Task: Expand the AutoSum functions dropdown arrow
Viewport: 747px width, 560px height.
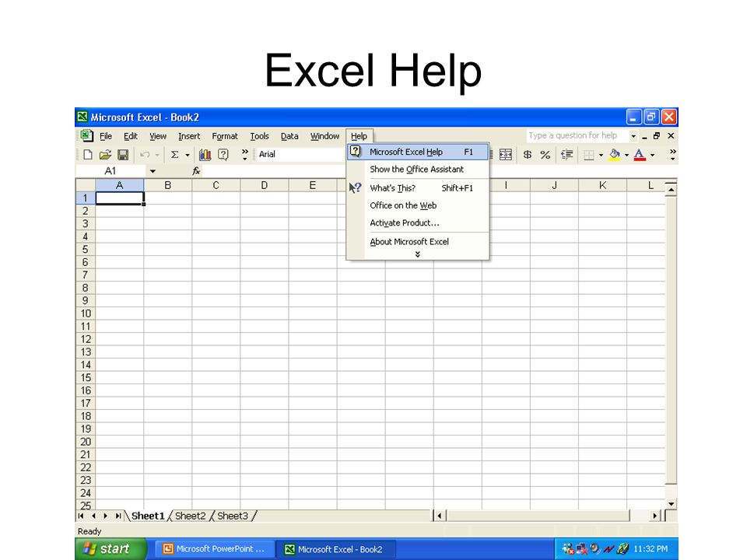Action: tap(188, 155)
